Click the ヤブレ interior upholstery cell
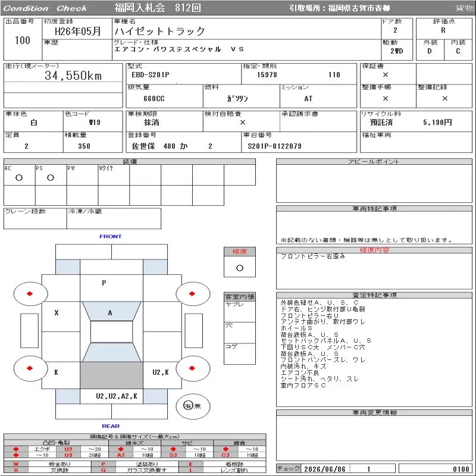The width and height of the screenshot is (476, 476). (x=240, y=311)
